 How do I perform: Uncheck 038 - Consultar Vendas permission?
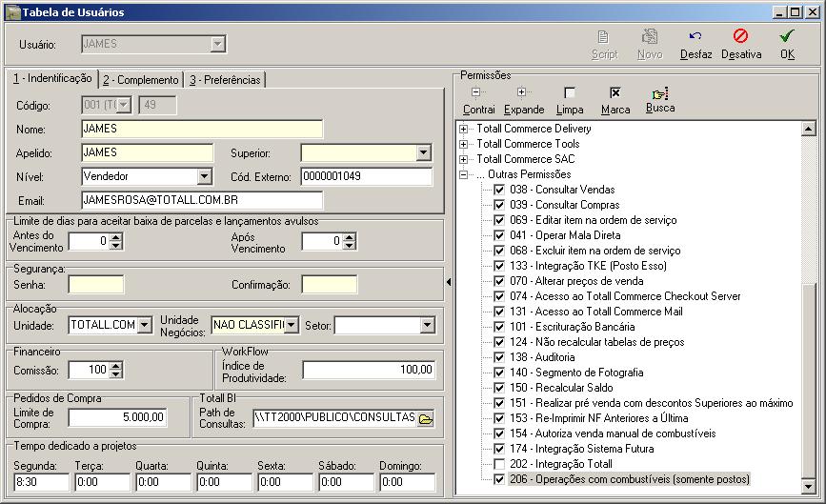(x=499, y=190)
